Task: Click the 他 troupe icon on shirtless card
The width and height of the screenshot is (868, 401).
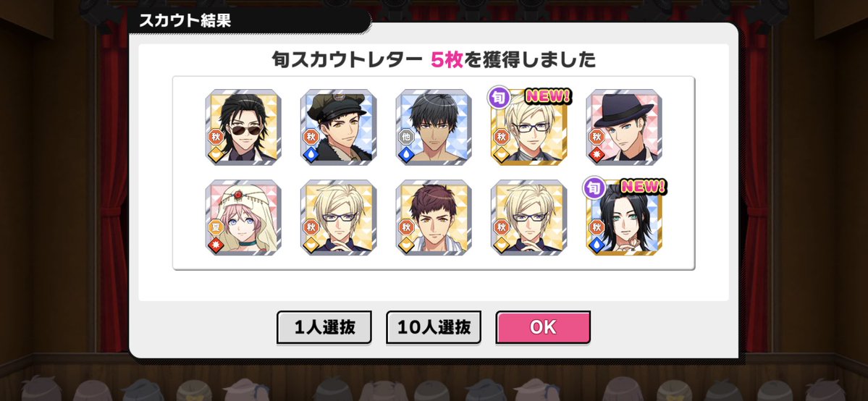Action: coord(406,137)
